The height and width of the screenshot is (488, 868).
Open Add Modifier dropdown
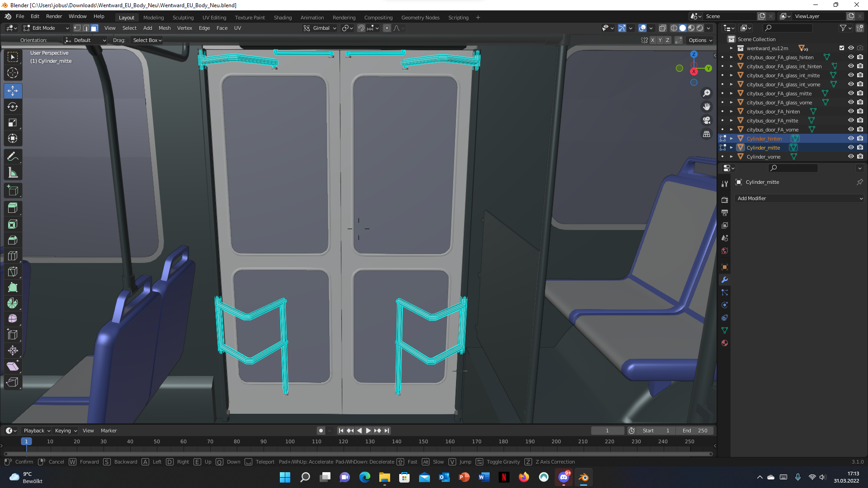coord(799,198)
